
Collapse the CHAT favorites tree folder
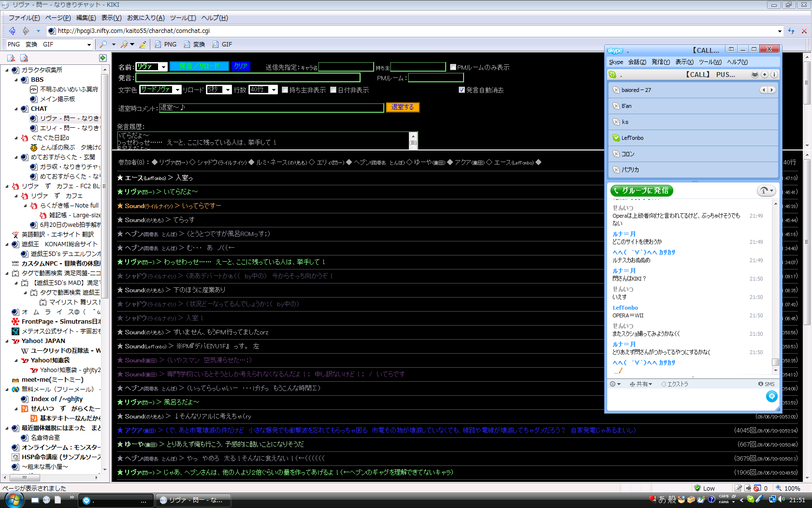(16, 109)
